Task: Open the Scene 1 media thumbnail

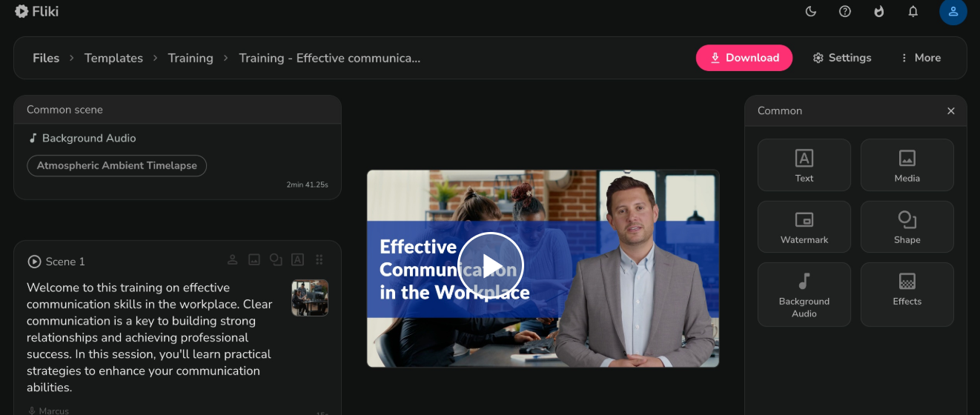Action: click(x=310, y=298)
